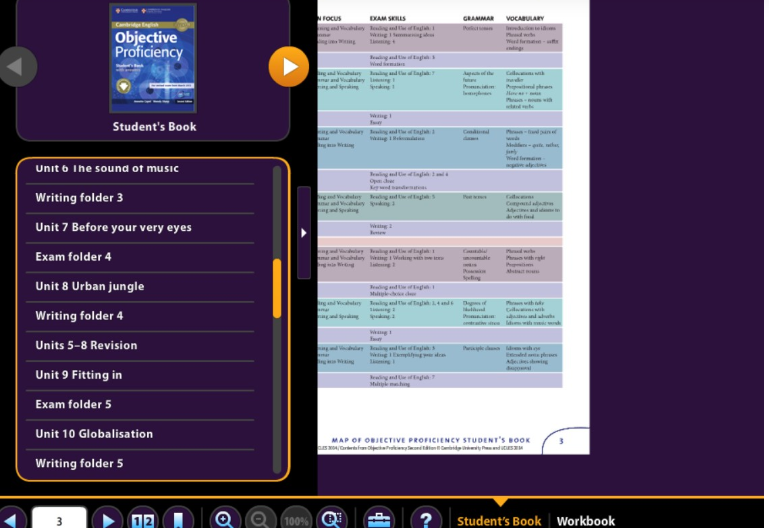Toggle two-page view mode
Screen dimensions: 769x528
(143, 520)
